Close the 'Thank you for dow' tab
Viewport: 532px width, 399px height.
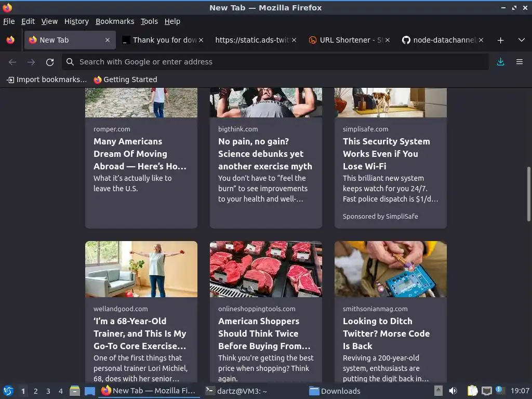point(201,40)
